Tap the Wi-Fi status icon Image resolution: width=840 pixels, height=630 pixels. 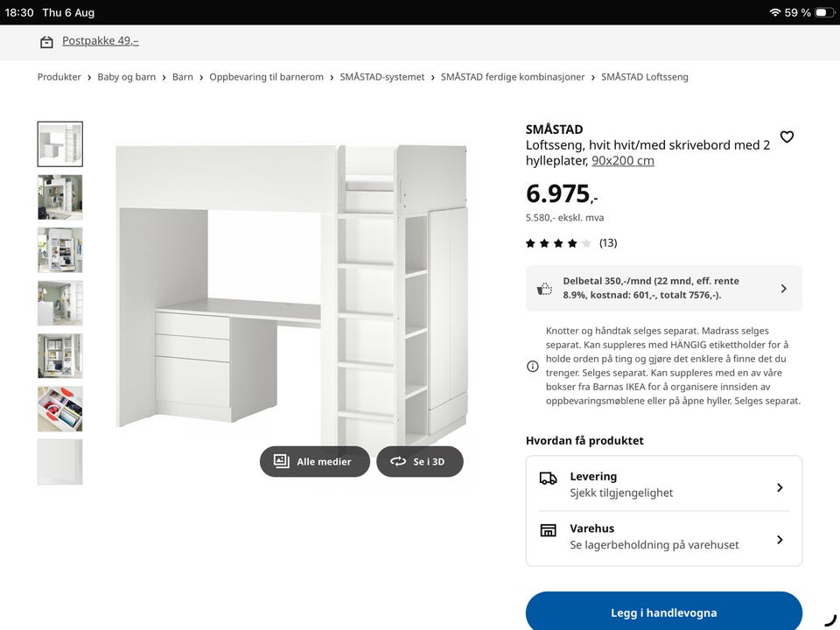click(x=774, y=12)
